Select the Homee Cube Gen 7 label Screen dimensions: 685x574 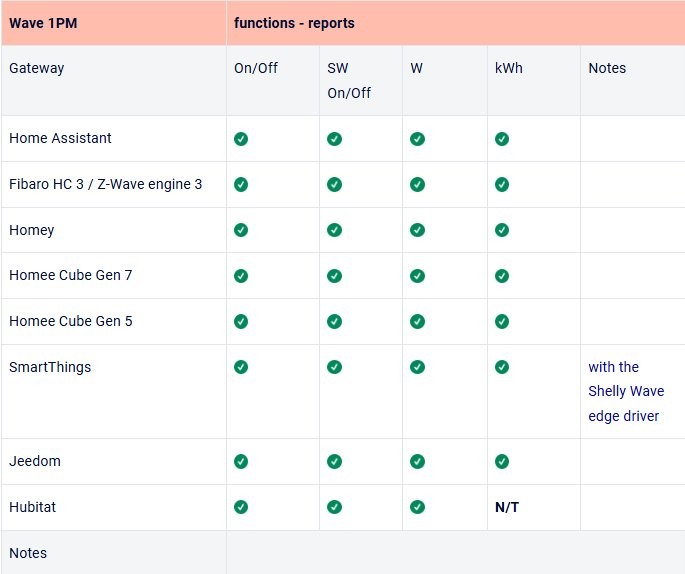click(71, 275)
